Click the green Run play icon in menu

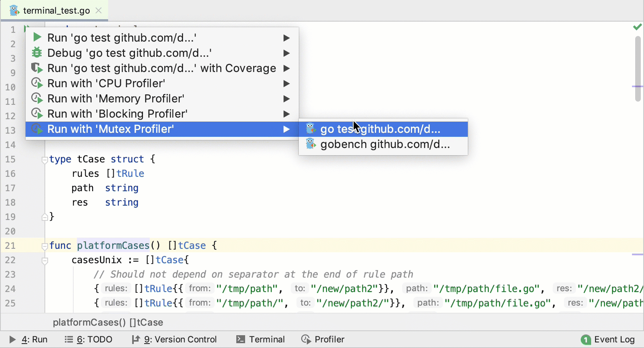[37, 38]
